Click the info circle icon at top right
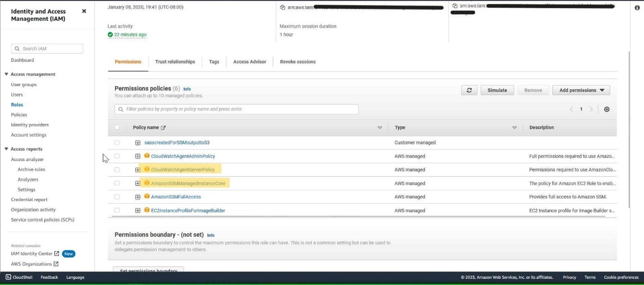The image size is (644, 285). [637, 8]
